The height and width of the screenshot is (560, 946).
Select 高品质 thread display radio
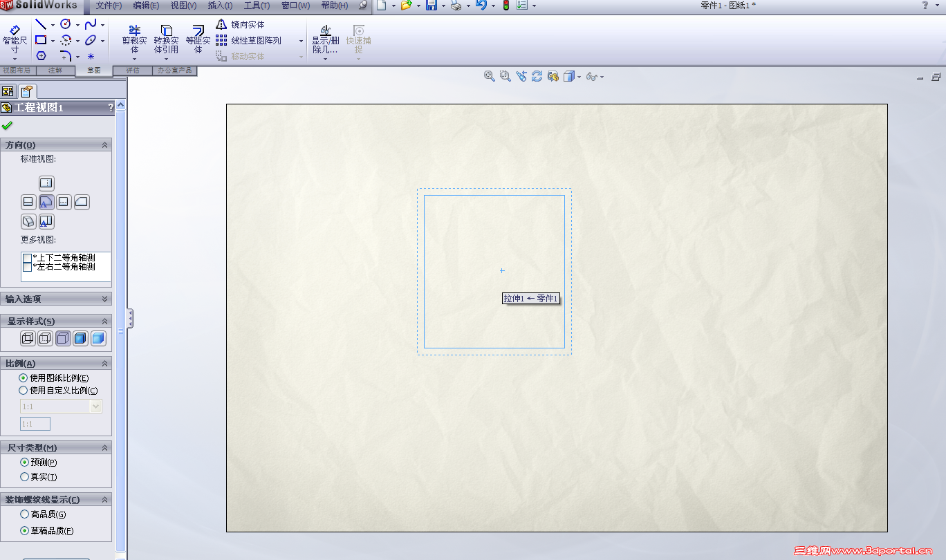pyautogui.click(x=25, y=514)
